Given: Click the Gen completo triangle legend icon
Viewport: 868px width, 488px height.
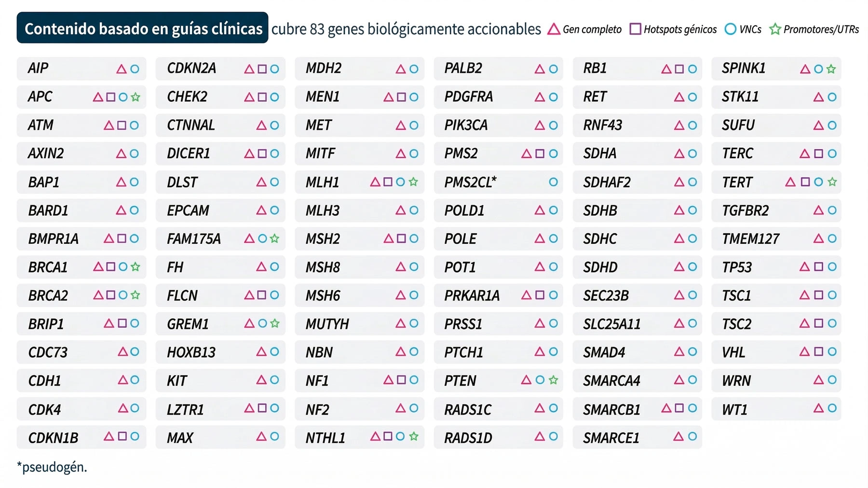Looking at the screenshot, I should point(554,29).
